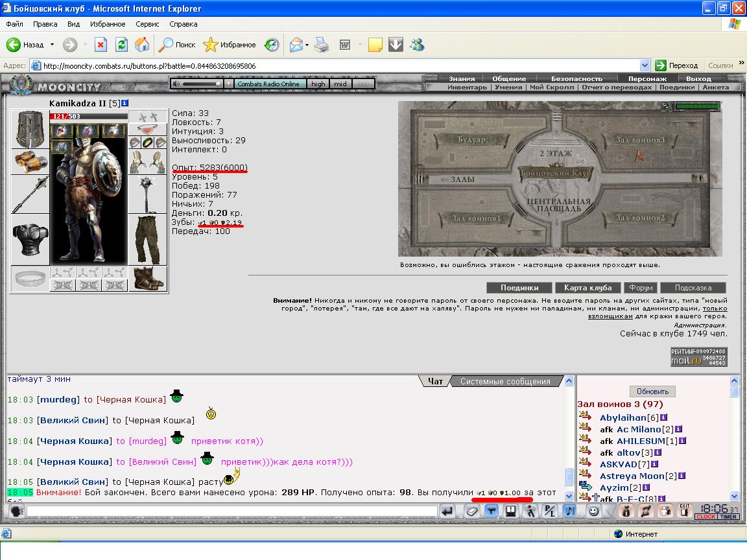747x560 pixels.
Task: Toggle the TIMER mode label
Action: click(x=728, y=517)
